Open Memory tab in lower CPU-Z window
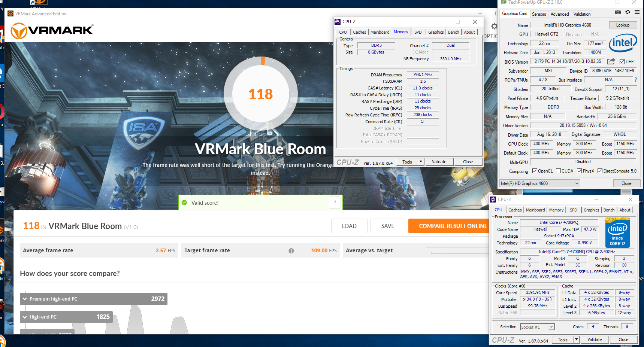Image resolution: width=644 pixels, height=347 pixels. tap(556, 210)
